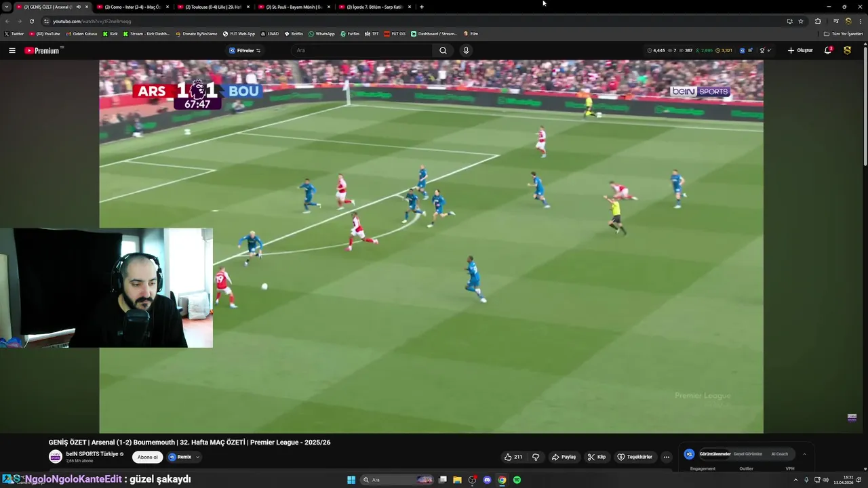This screenshot has height=488, width=868.
Task: Open a new browser tab
Action: pos(422,7)
